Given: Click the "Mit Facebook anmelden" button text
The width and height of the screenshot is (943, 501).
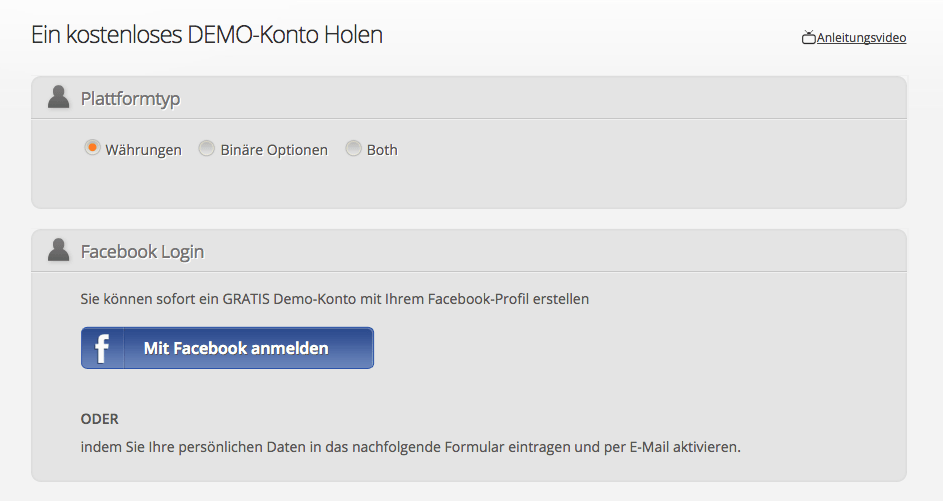Looking at the screenshot, I should point(236,348).
